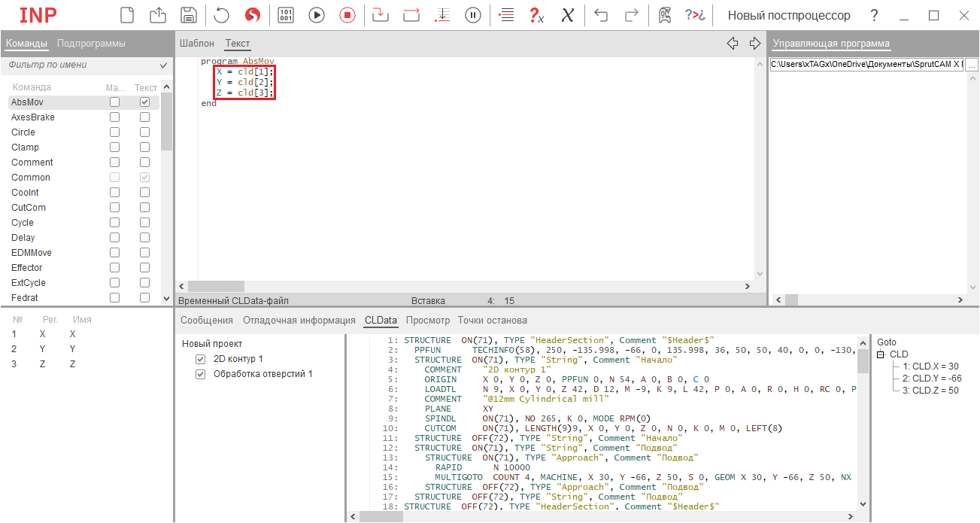Uncheck the AbsMov Текст checkbox

(x=144, y=102)
